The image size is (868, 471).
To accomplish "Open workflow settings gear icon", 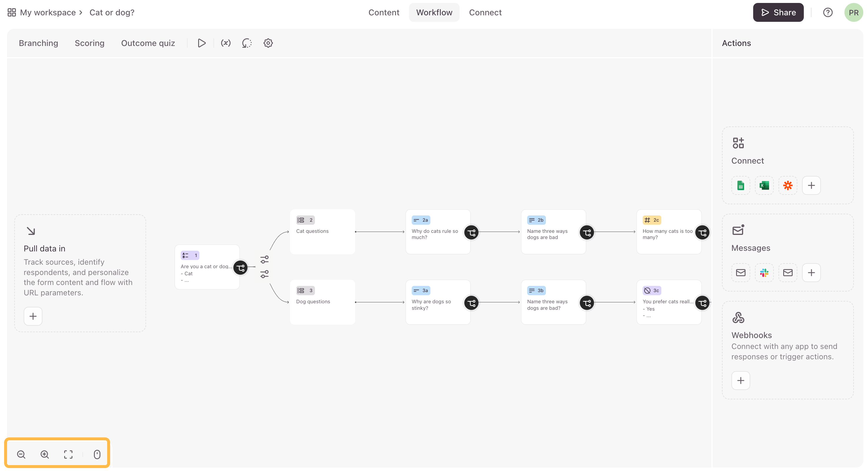I will point(268,43).
